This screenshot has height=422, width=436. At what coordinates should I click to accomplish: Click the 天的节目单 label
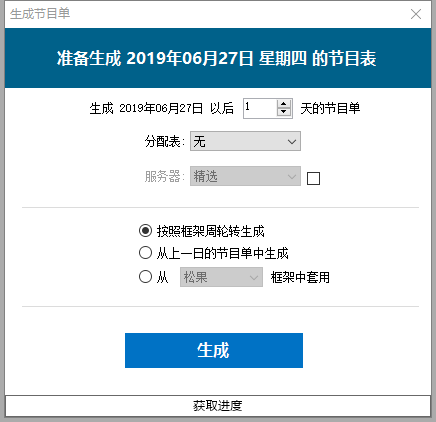(x=330, y=108)
